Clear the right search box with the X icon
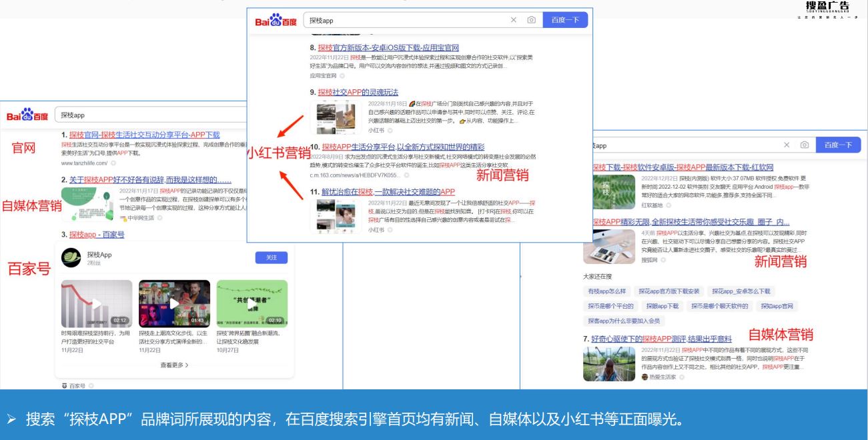The width and height of the screenshot is (868, 440). [787, 145]
